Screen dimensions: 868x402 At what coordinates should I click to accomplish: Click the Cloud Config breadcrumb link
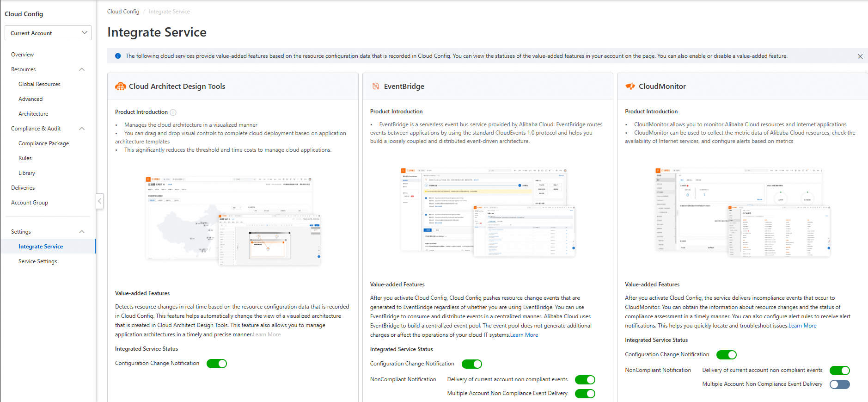point(123,12)
